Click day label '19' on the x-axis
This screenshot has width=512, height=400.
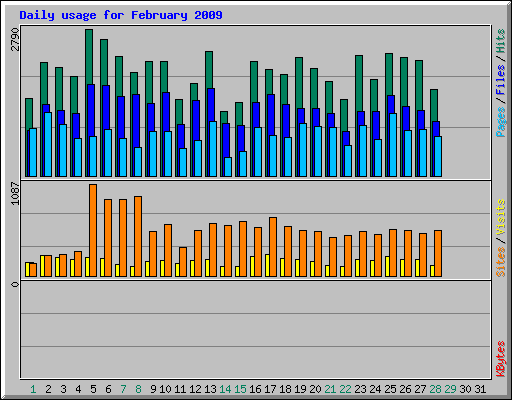[x=300, y=389]
